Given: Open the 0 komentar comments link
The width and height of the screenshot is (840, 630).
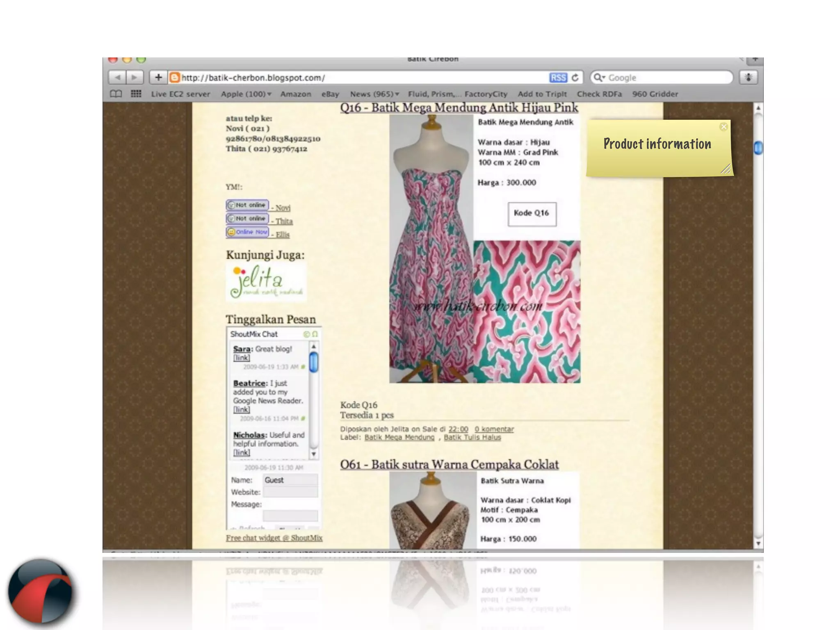Looking at the screenshot, I should [x=494, y=429].
